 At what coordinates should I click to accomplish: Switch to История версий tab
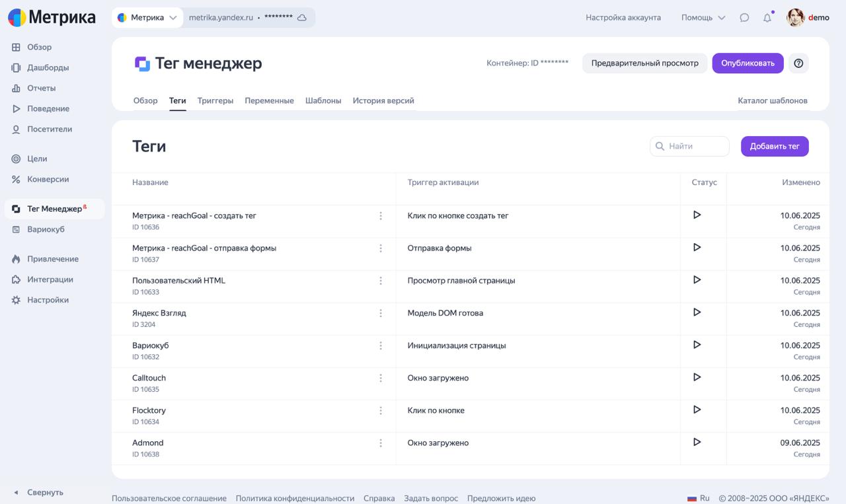(x=383, y=101)
